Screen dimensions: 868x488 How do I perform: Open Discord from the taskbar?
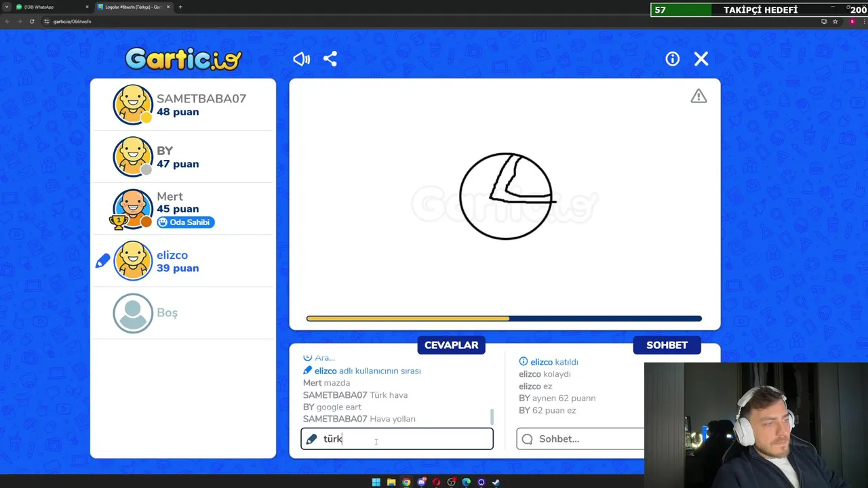click(421, 482)
